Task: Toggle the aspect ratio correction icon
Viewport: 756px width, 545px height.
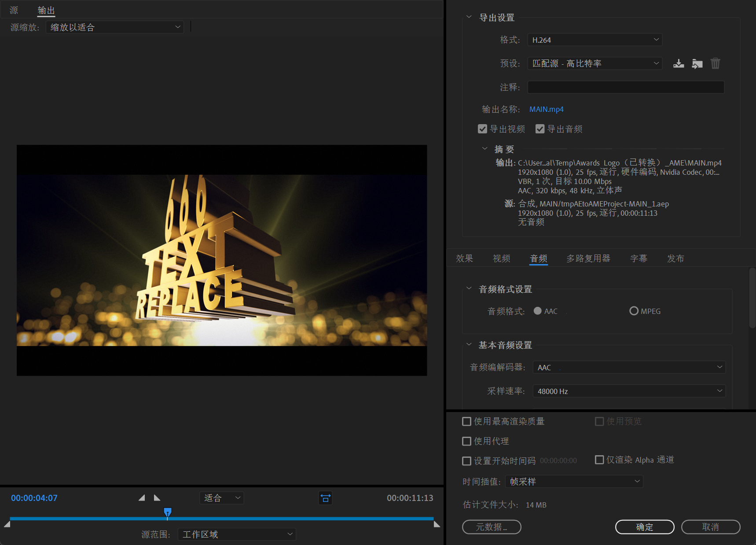Action: 325,498
